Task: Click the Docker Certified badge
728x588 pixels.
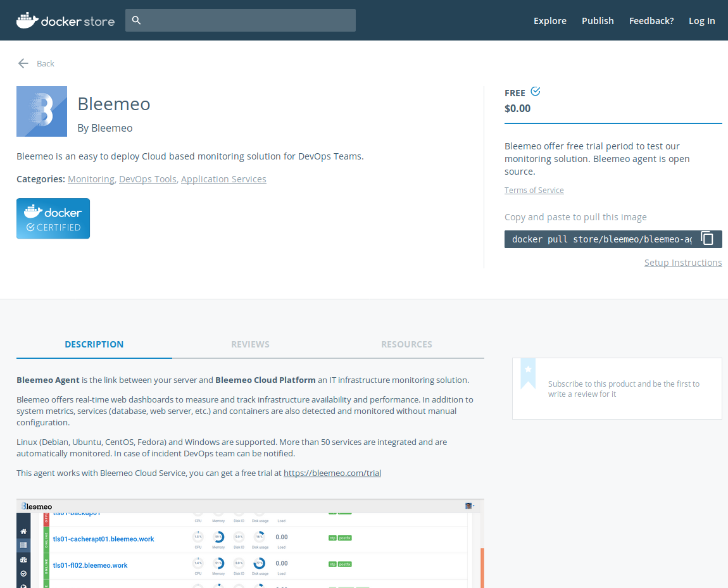Action: [53, 218]
